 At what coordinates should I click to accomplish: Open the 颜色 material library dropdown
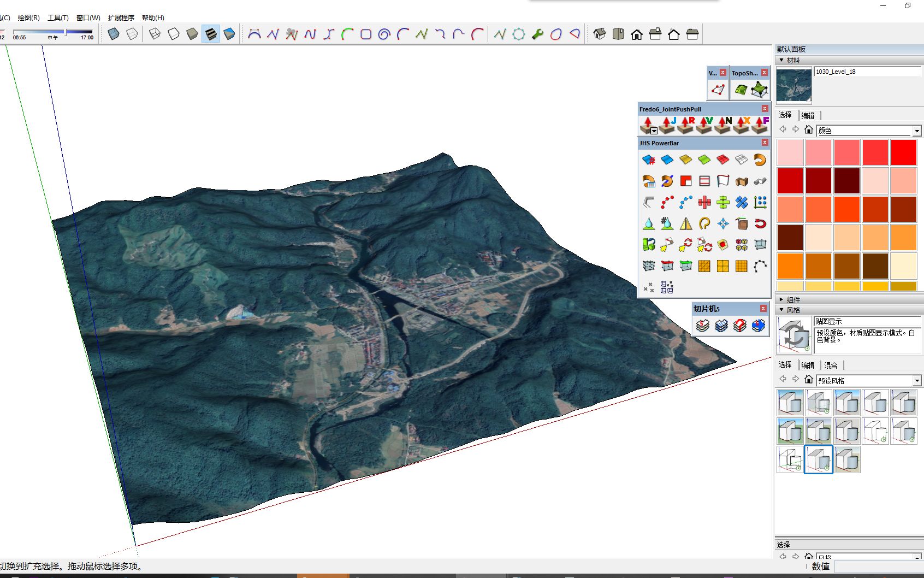coord(917,131)
